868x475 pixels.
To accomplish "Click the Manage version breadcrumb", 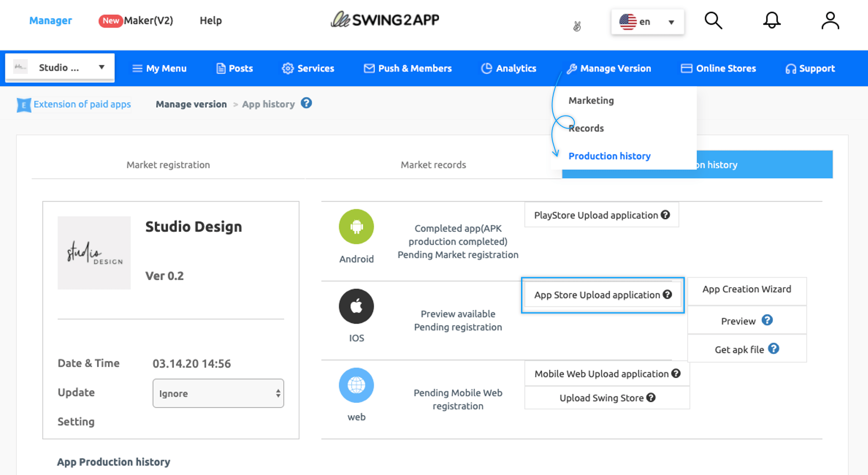I will [x=191, y=104].
